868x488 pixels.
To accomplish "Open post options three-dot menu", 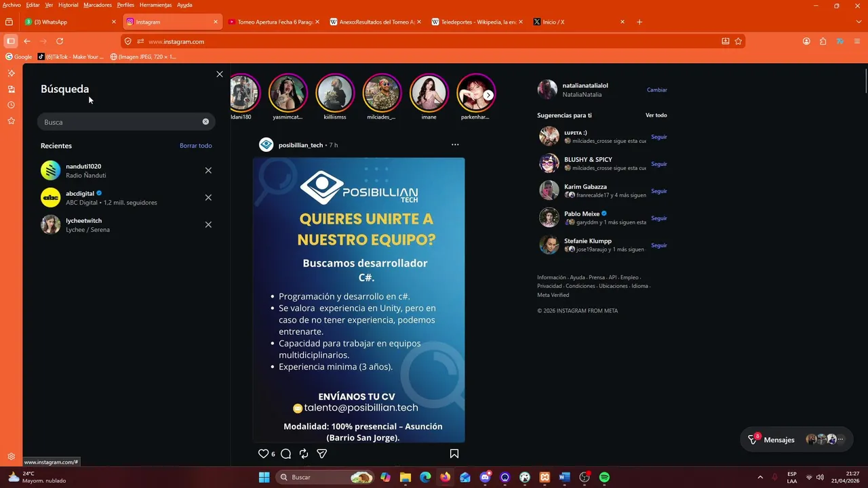I will (x=455, y=144).
